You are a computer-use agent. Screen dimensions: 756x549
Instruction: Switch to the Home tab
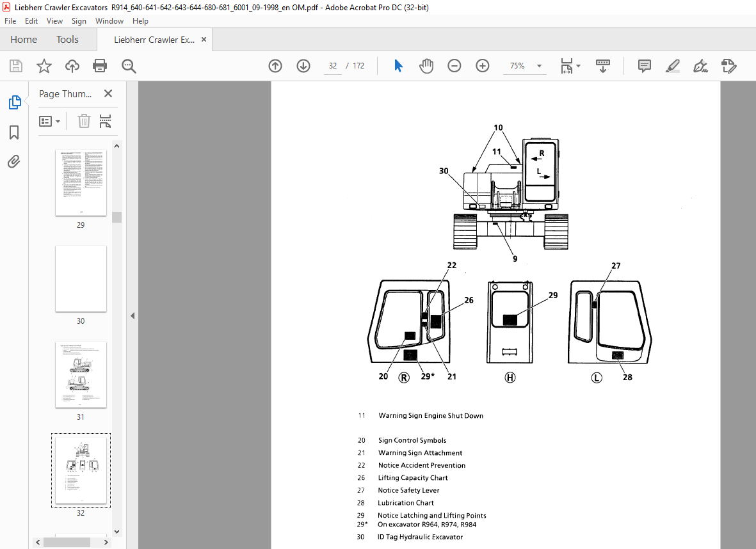click(x=24, y=40)
